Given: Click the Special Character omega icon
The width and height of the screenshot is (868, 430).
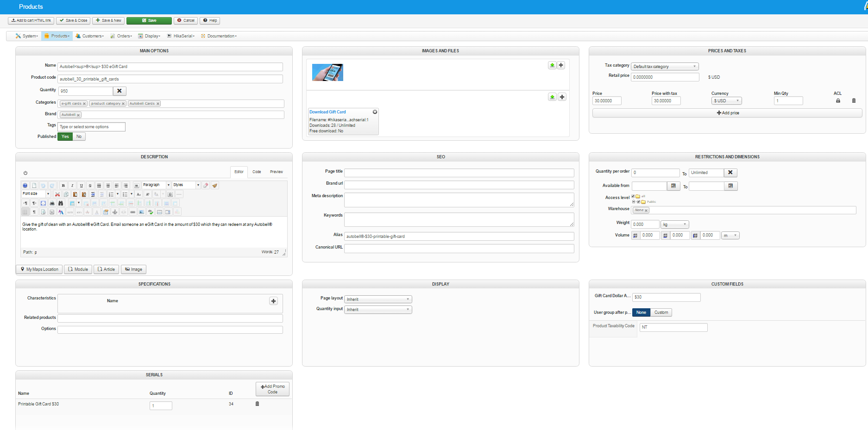Looking at the screenshot, I should pyautogui.click(x=170, y=194).
